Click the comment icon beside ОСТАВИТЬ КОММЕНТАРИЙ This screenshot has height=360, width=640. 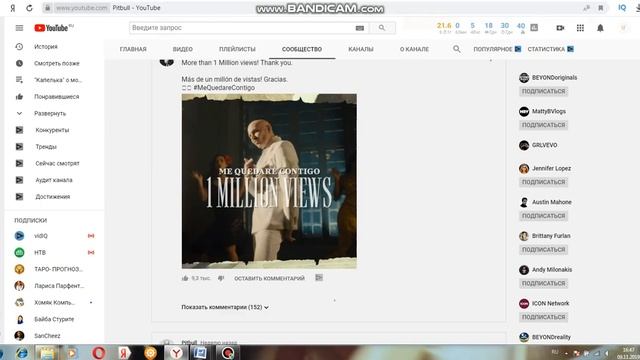[319, 278]
